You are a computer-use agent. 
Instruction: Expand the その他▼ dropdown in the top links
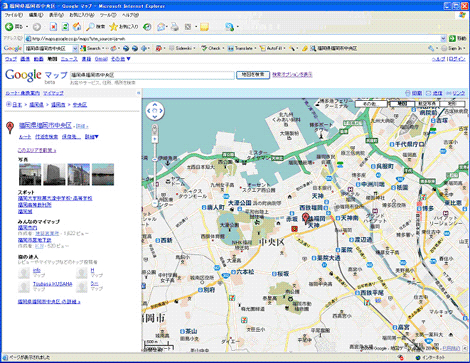[x=121, y=59]
